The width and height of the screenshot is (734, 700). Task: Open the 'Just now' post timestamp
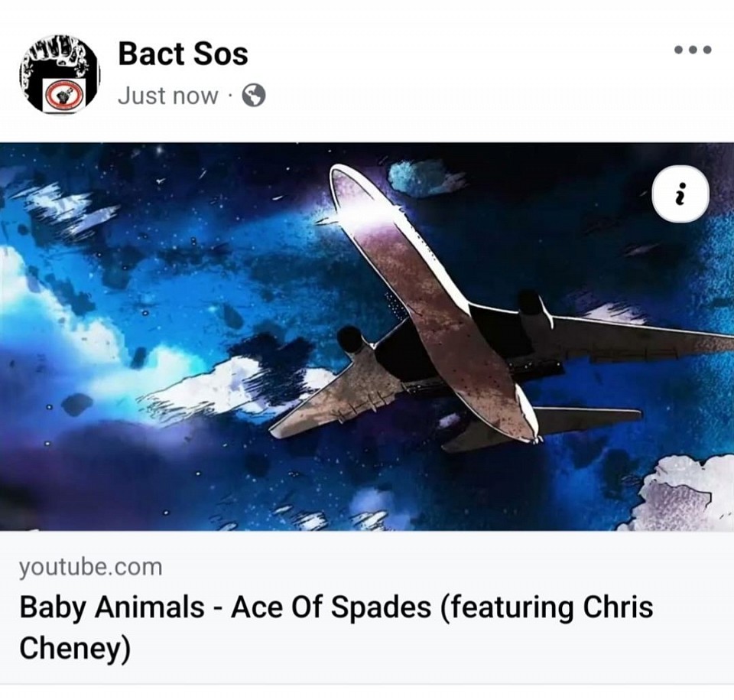pyautogui.click(x=168, y=96)
